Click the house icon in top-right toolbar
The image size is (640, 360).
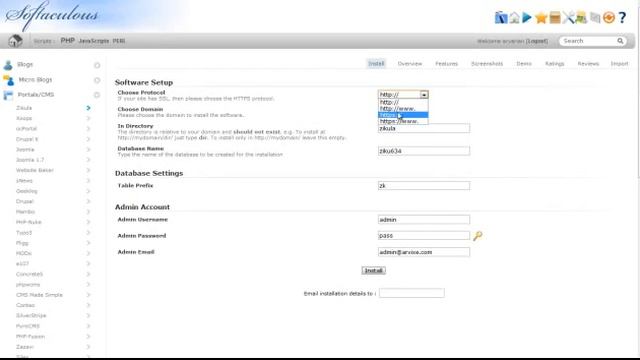(514, 18)
